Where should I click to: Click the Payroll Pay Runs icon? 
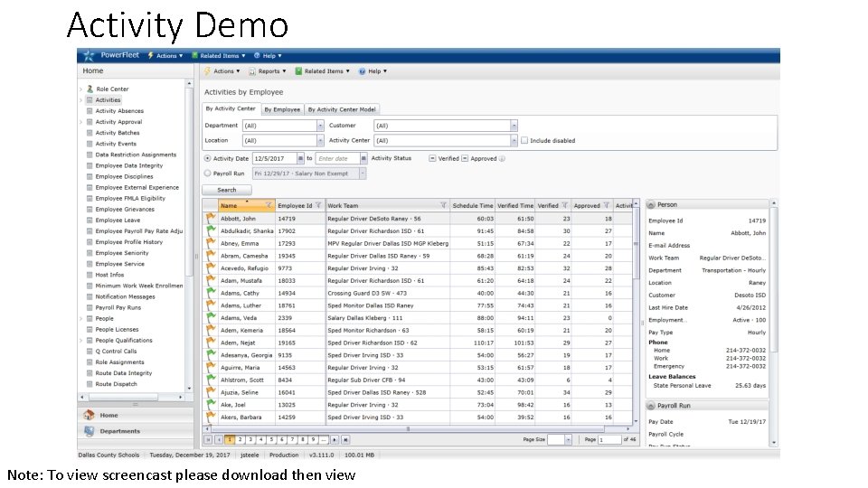(x=90, y=307)
